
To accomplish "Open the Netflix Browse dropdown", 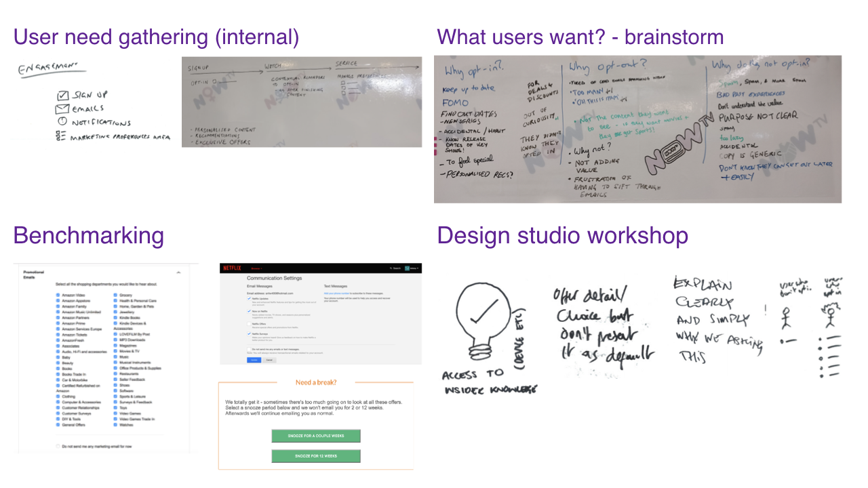I will click(x=257, y=268).
